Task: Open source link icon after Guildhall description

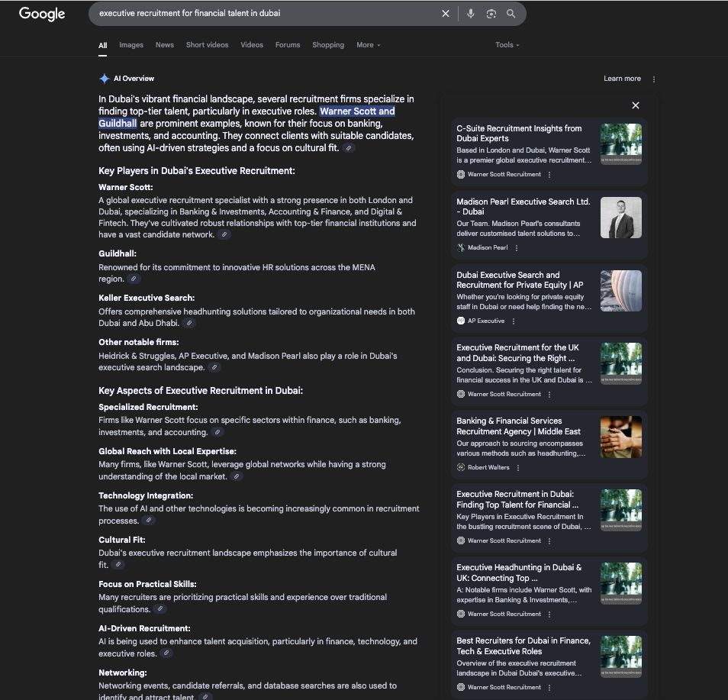Action: (134, 279)
